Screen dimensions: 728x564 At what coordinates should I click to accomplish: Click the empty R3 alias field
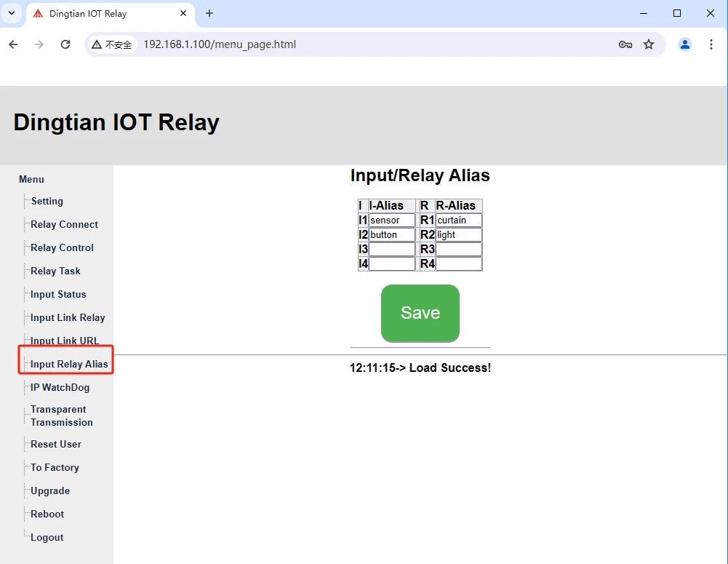point(459,250)
